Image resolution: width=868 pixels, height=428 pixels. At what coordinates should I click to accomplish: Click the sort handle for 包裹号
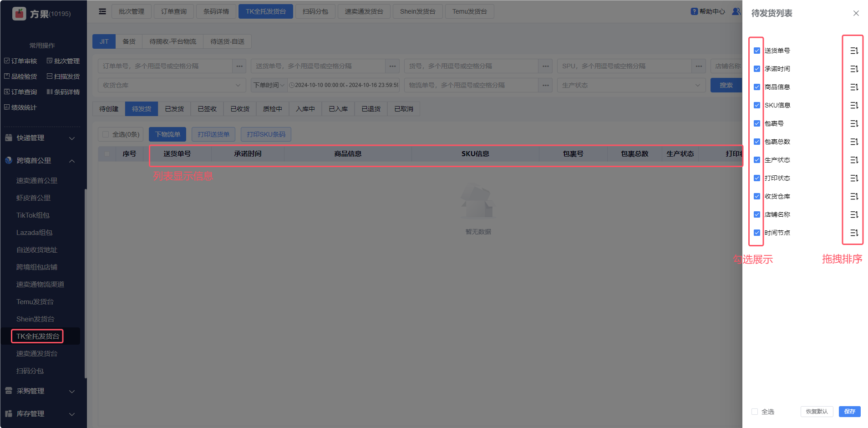click(854, 123)
